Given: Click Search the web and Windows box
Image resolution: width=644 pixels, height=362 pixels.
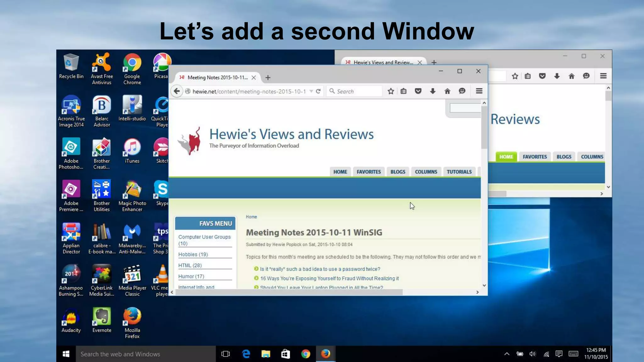Looking at the screenshot, I should tap(146, 354).
